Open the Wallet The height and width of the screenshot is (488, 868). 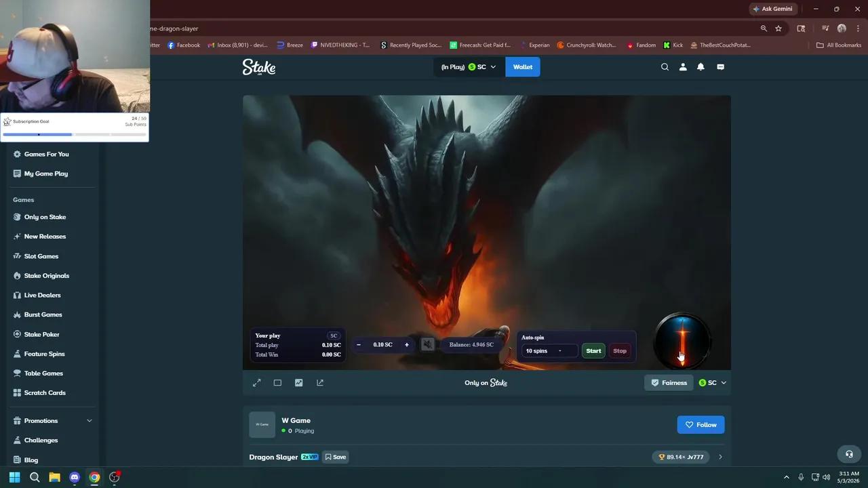523,67
